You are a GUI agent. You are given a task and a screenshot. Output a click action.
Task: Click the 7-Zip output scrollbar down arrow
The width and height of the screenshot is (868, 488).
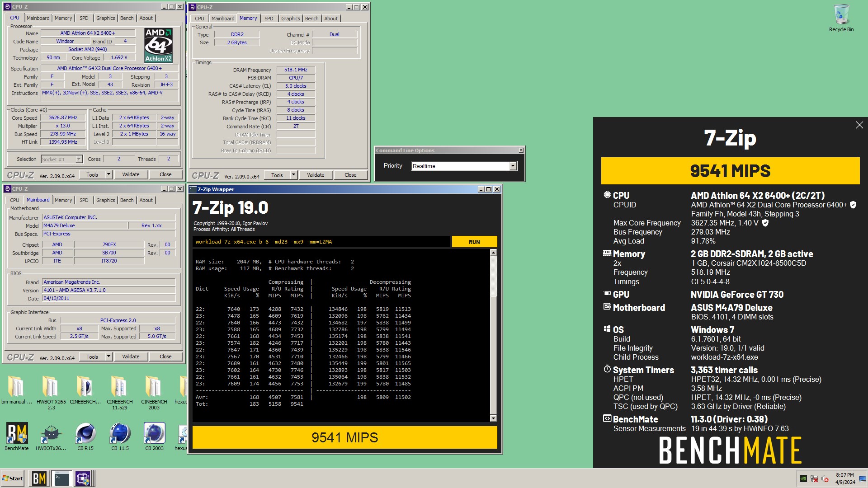click(x=493, y=418)
